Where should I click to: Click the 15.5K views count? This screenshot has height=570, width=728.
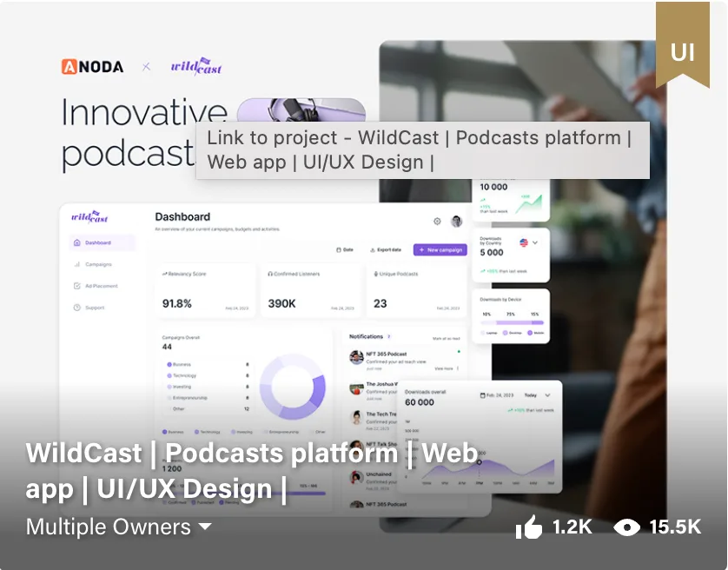point(675,527)
